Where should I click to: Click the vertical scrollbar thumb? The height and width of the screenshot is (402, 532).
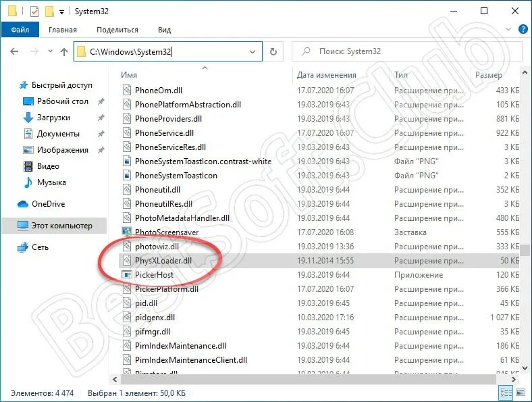click(525, 250)
